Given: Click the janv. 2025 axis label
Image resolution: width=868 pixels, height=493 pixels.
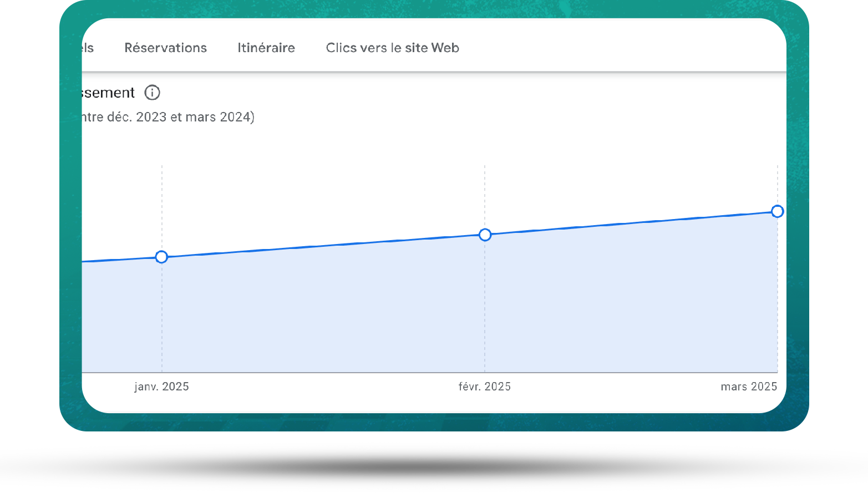Looking at the screenshot, I should point(161,387).
